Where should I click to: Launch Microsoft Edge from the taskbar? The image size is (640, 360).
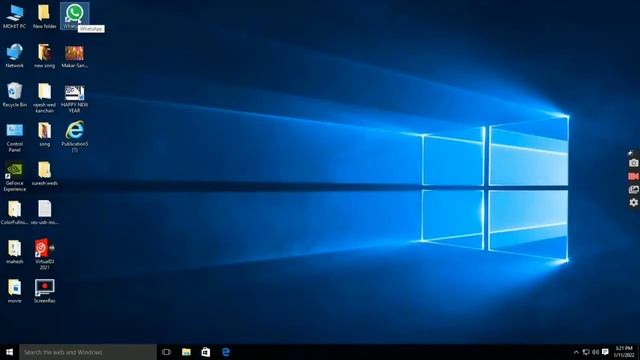225,352
